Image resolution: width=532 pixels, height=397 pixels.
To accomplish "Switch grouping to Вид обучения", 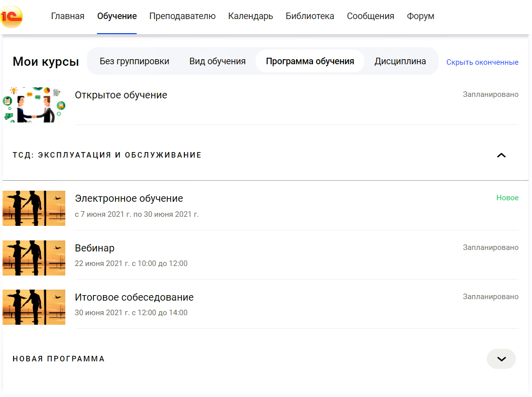I will point(217,61).
